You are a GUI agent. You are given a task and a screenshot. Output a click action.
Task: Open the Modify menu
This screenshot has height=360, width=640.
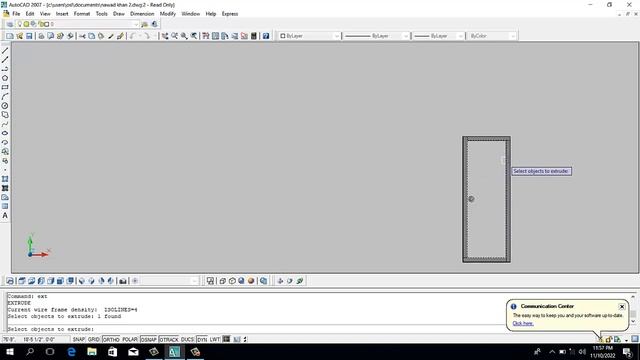[x=168, y=14]
